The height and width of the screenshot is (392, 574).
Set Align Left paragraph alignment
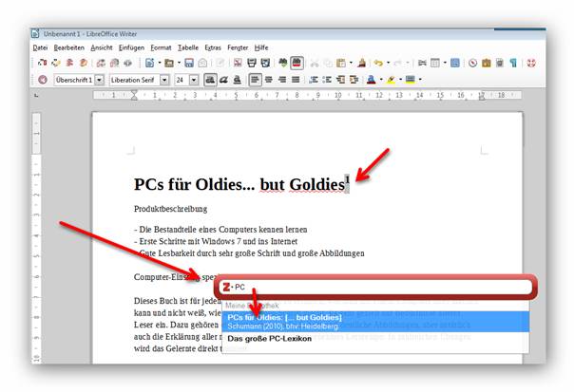click(255, 80)
